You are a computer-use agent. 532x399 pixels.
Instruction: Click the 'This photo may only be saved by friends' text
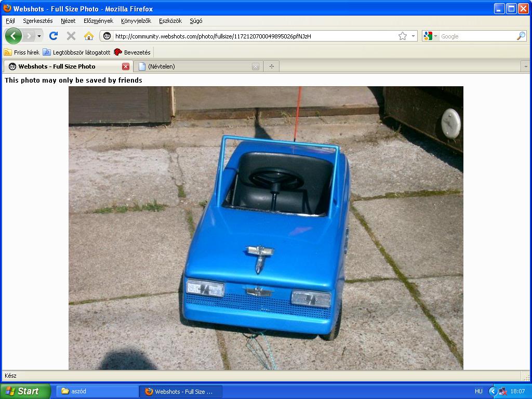pyautogui.click(x=73, y=80)
